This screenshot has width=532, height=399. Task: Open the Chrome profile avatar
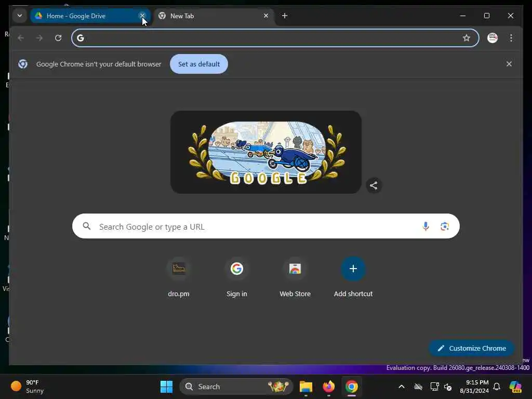tap(493, 38)
